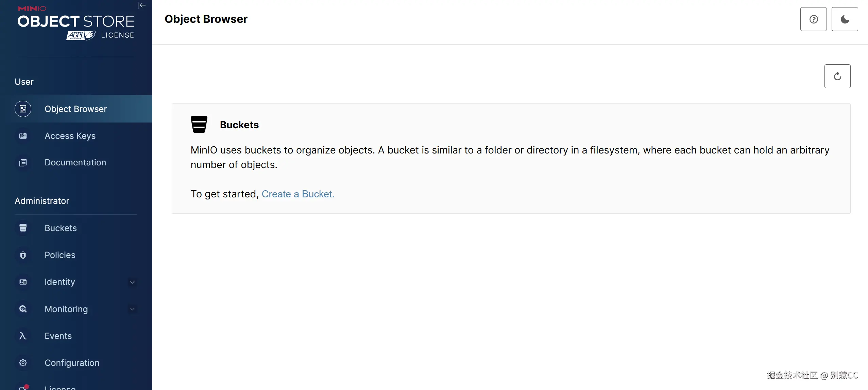Image resolution: width=868 pixels, height=390 pixels.
Task: Click the Policies lock icon
Action: pyautogui.click(x=23, y=255)
